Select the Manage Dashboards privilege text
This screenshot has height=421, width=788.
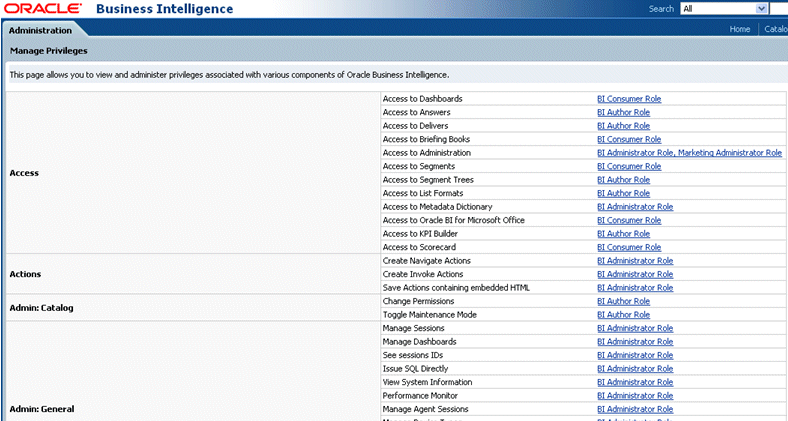(x=420, y=342)
